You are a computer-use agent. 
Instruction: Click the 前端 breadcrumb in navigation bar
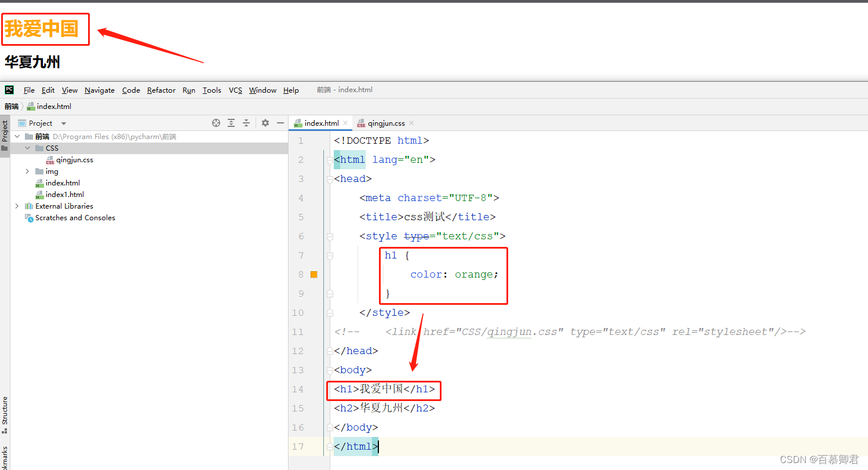pyautogui.click(x=12, y=107)
